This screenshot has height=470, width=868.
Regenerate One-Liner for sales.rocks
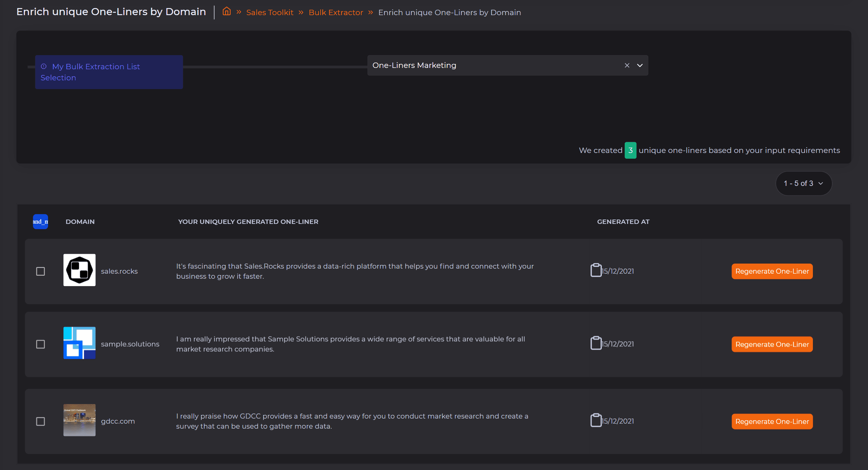pos(772,271)
